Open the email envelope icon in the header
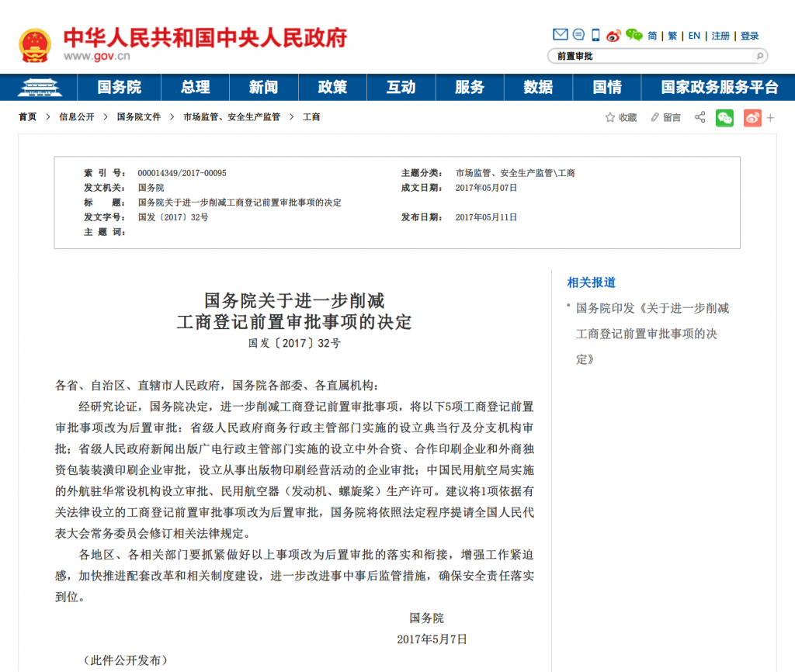 [560, 34]
